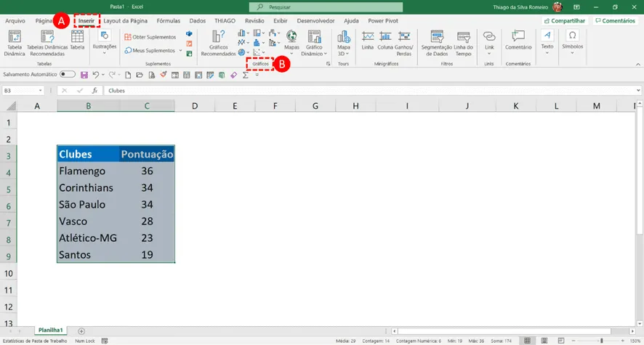The image size is (644, 345).
Task: Insert a Tabela Dinâmica pivot table
Action: [15, 43]
